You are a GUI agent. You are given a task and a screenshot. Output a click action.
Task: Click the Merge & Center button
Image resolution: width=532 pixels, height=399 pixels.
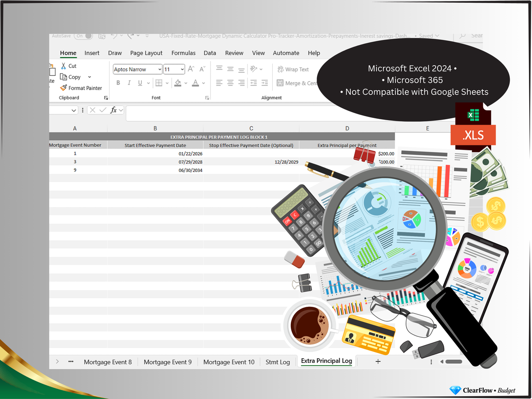tap(297, 83)
